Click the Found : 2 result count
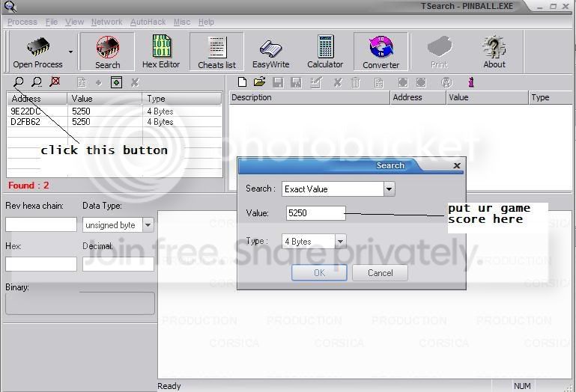This screenshot has height=392, width=576. [x=28, y=186]
